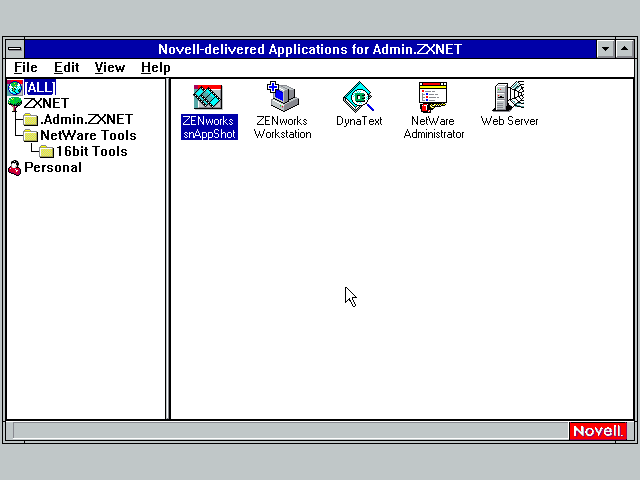The height and width of the screenshot is (480, 640).
Task: Click the Web Server label text
Action: pyautogui.click(x=509, y=121)
